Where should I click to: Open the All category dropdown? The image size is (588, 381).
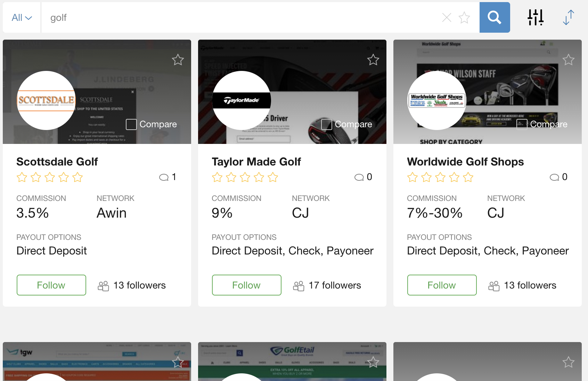pyautogui.click(x=22, y=17)
